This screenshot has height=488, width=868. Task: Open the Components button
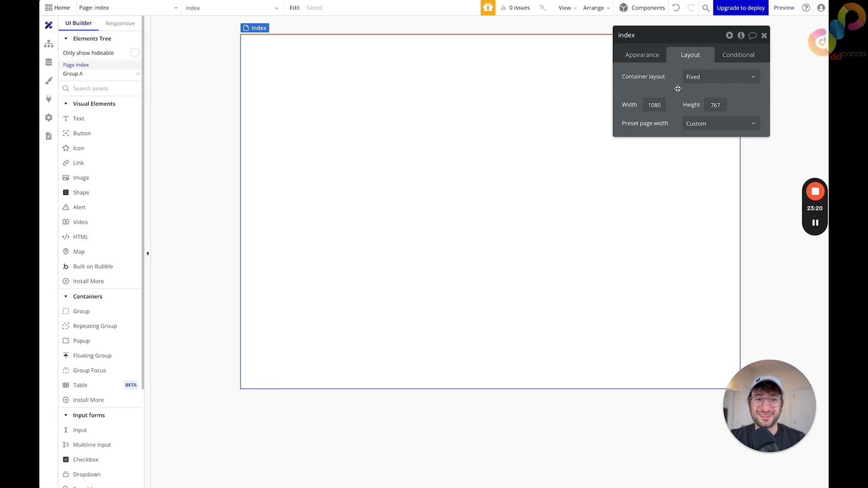point(642,7)
